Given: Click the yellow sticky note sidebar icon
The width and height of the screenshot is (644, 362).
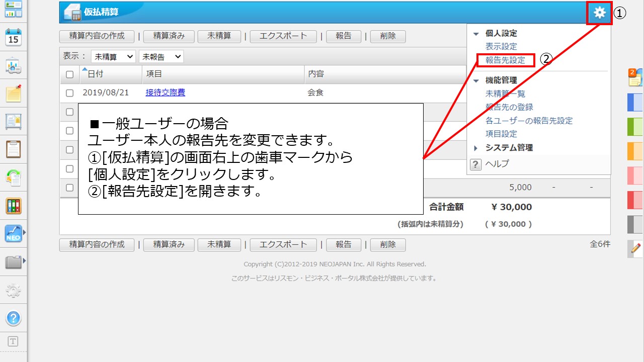Looking at the screenshot, I should 13,93.
